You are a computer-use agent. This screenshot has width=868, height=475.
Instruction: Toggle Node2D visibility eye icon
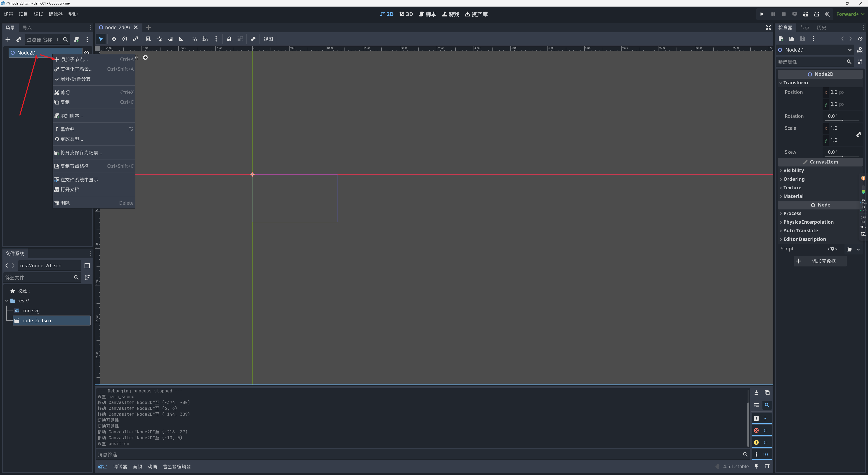click(x=87, y=53)
